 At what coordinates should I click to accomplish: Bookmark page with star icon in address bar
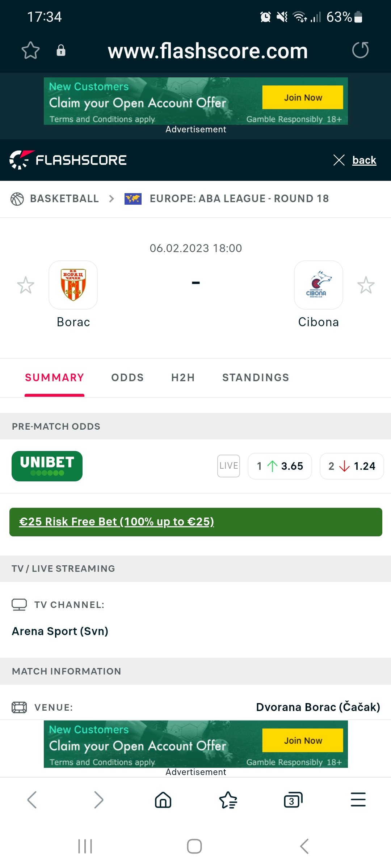tap(30, 50)
